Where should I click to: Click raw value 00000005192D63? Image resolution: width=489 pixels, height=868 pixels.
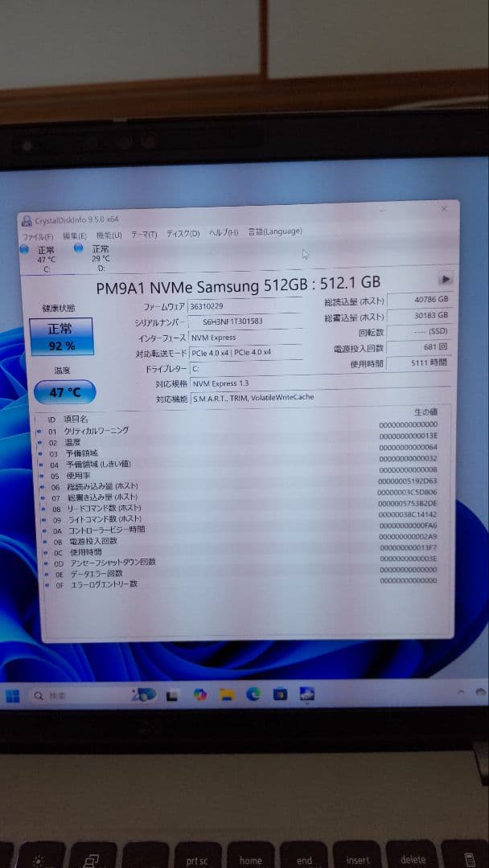point(407,481)
